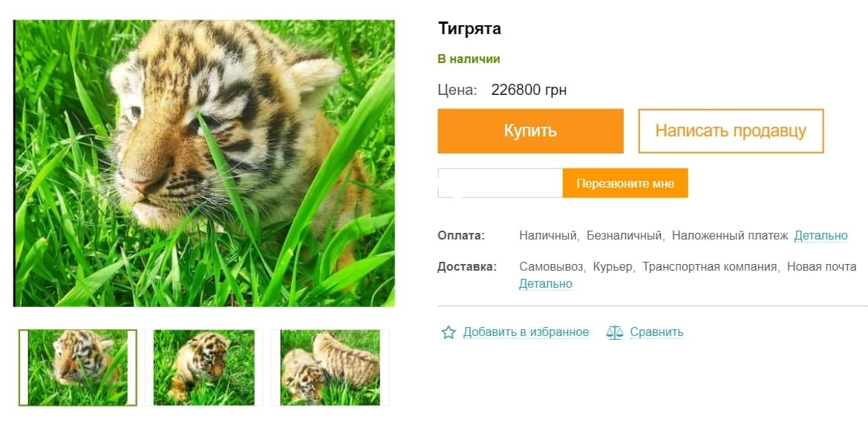Open the large tiger cub main photo
Image resolution: width=868 pixels, height=422 pixels.
[205, 163]
